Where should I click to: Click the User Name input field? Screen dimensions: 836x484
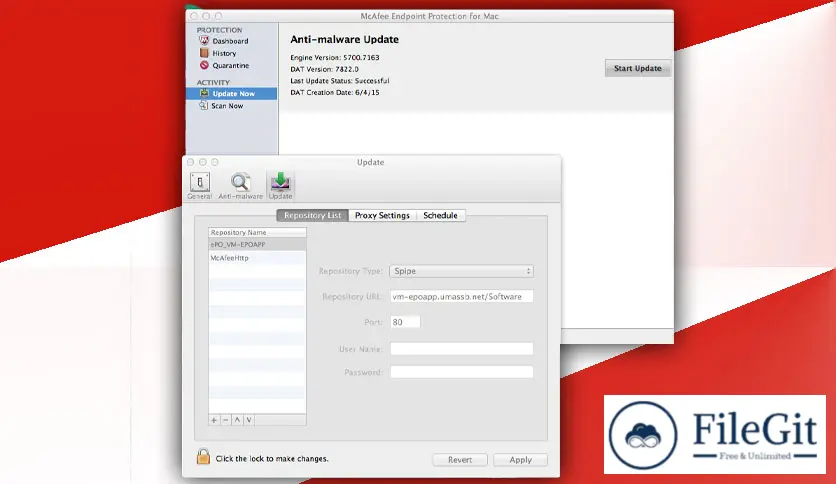pyautogui.click(x=462, y=349)
